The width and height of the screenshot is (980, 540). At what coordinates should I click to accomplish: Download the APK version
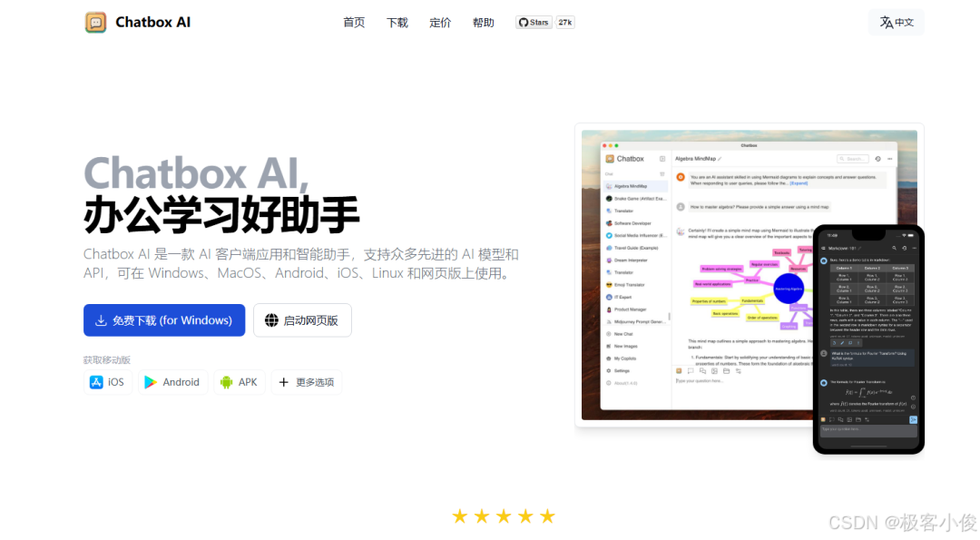pyautogui.click(x=240, y=382)
